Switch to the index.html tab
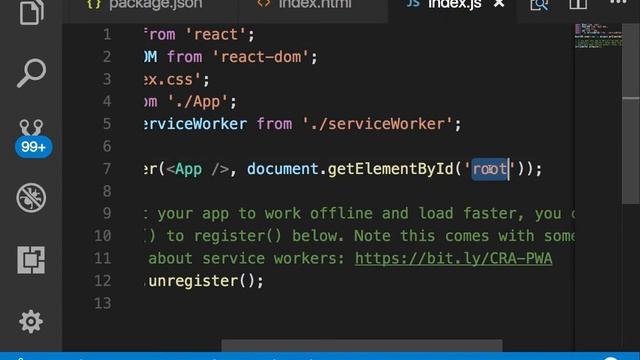The width and height of the screenshot is (640, 360). click(313, 5)
